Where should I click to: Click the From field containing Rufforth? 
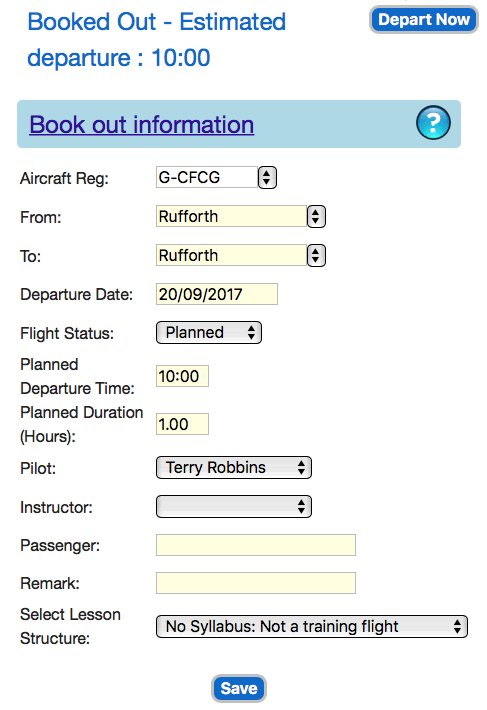pyautogui.click(x=231, y=216)
